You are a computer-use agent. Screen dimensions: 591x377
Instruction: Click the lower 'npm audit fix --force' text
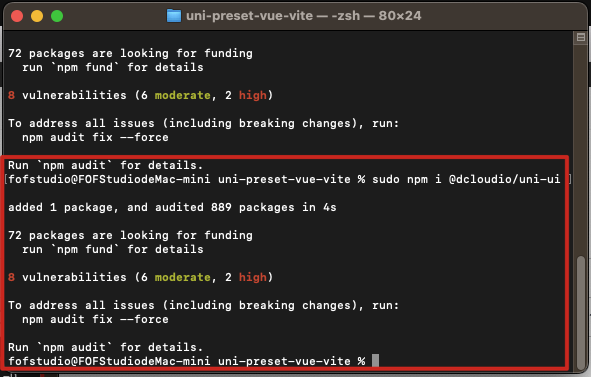pyautogui.click(x=95, y=319)
